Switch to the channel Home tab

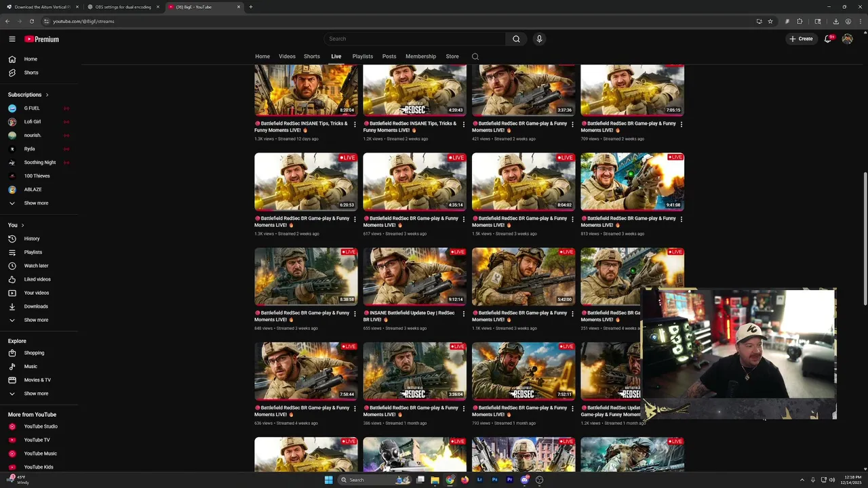tap(262, 56)
